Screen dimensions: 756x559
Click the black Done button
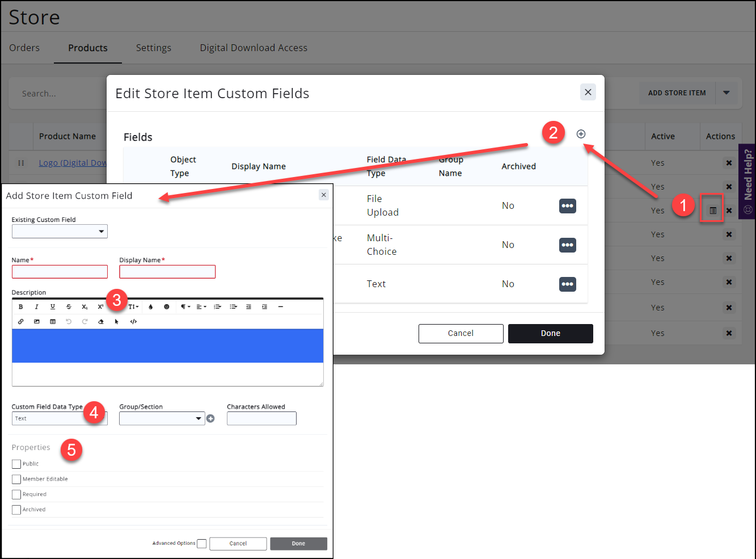click(x=550, y=334)
